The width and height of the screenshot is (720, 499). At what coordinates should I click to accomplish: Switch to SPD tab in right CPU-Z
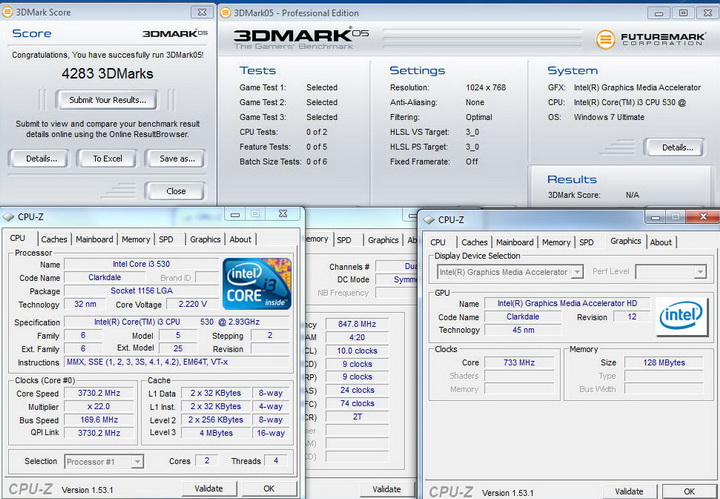586,242
